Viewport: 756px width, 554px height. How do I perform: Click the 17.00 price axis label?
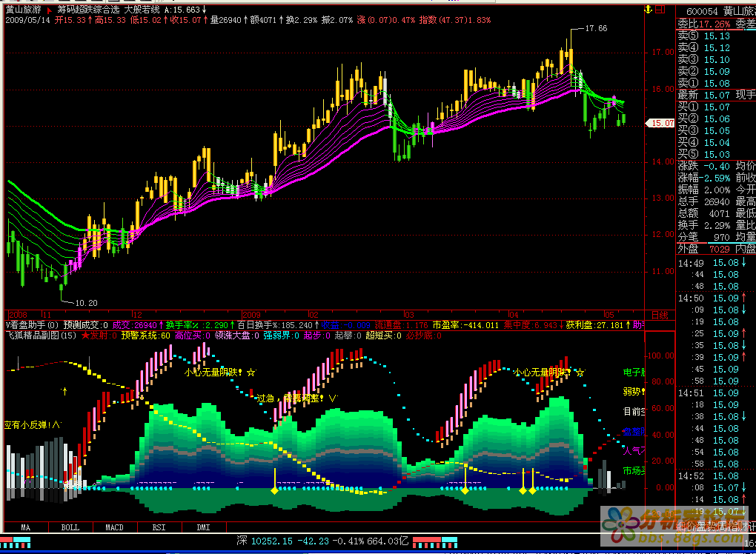(x=663, y=52)
